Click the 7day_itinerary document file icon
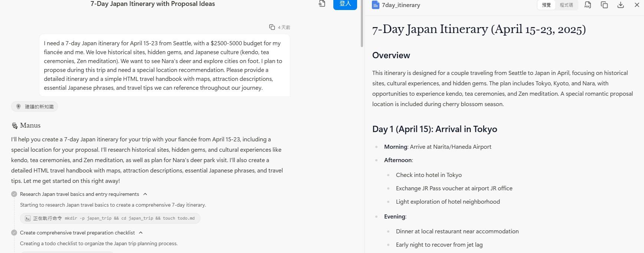This screenshot has height=253, width=644. 376,5
